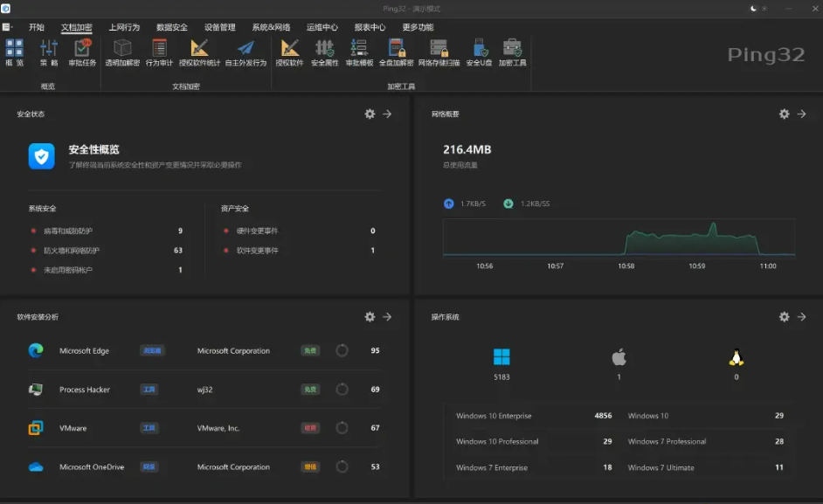Open the 策略 policy sliders icon
Screen dimensions: 823x504
pos(49,48)
